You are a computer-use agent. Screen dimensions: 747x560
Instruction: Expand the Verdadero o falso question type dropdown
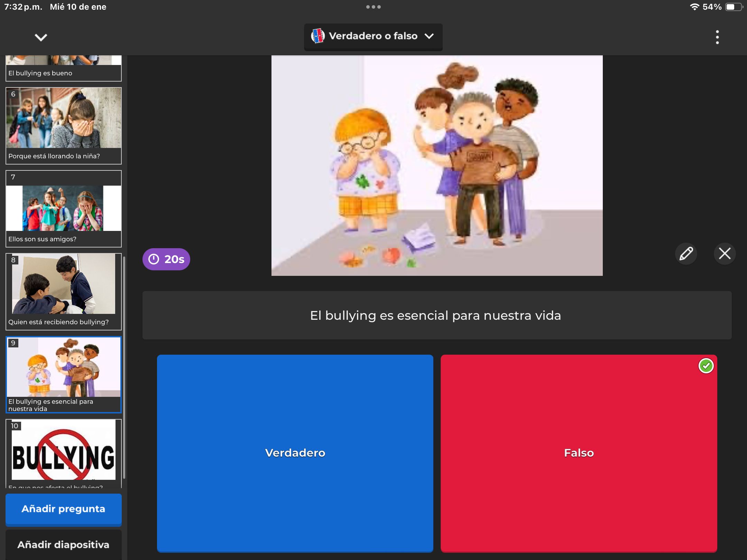click(x=429, y=36)
